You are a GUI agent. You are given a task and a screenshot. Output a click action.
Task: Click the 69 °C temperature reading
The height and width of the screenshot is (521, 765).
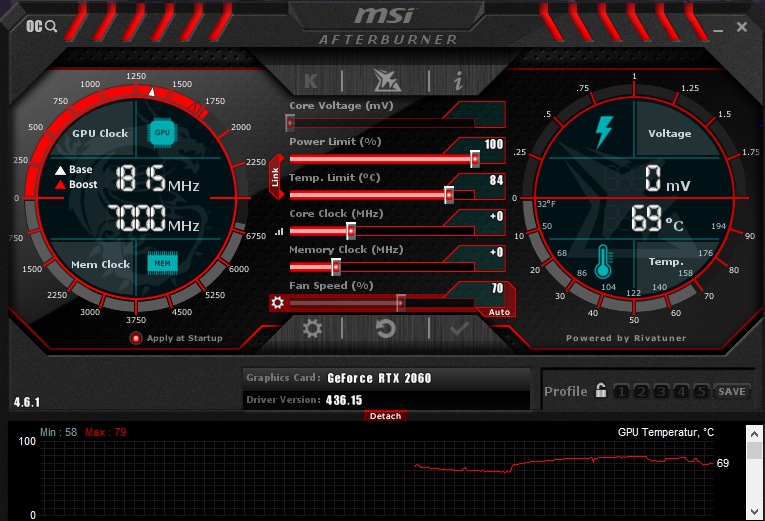(x=657, y=218)
